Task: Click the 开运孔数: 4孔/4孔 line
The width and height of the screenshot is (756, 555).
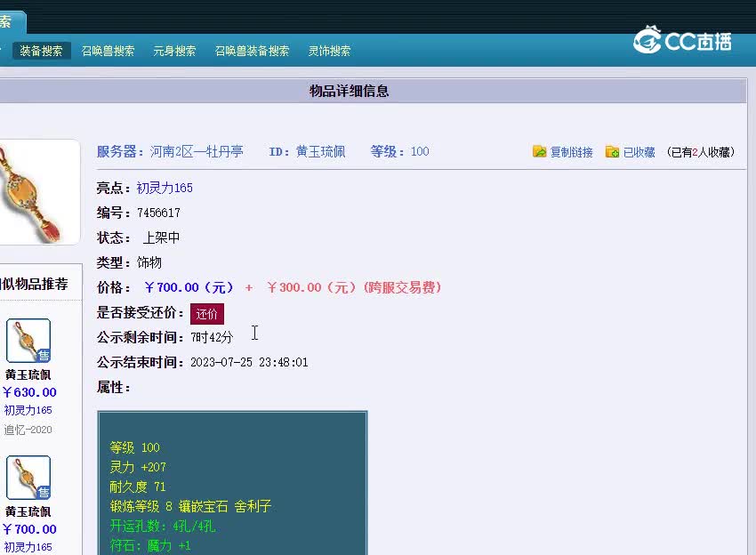Action: point(163,526)
